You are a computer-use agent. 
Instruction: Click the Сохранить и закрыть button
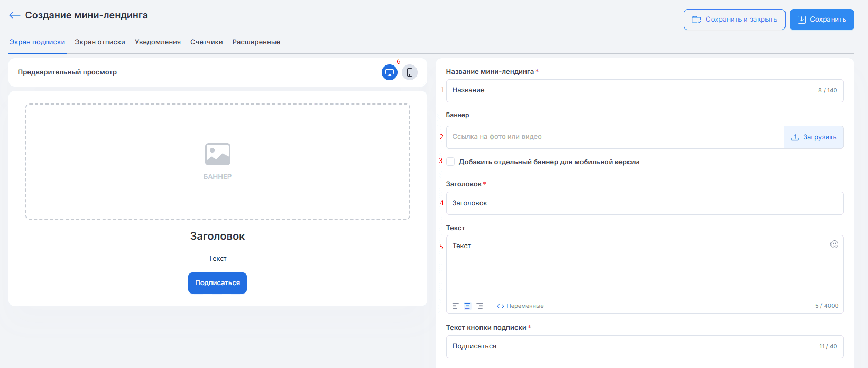(734, 20)
